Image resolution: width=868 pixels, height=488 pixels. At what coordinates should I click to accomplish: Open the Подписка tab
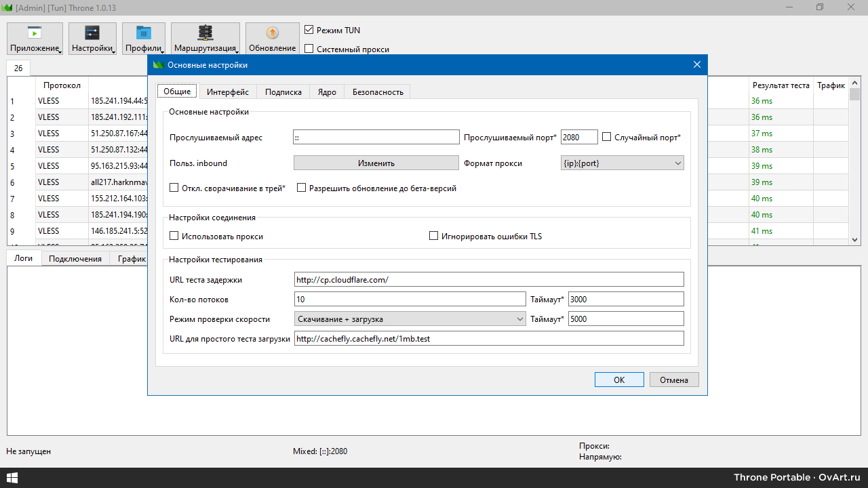coord(283,92)
